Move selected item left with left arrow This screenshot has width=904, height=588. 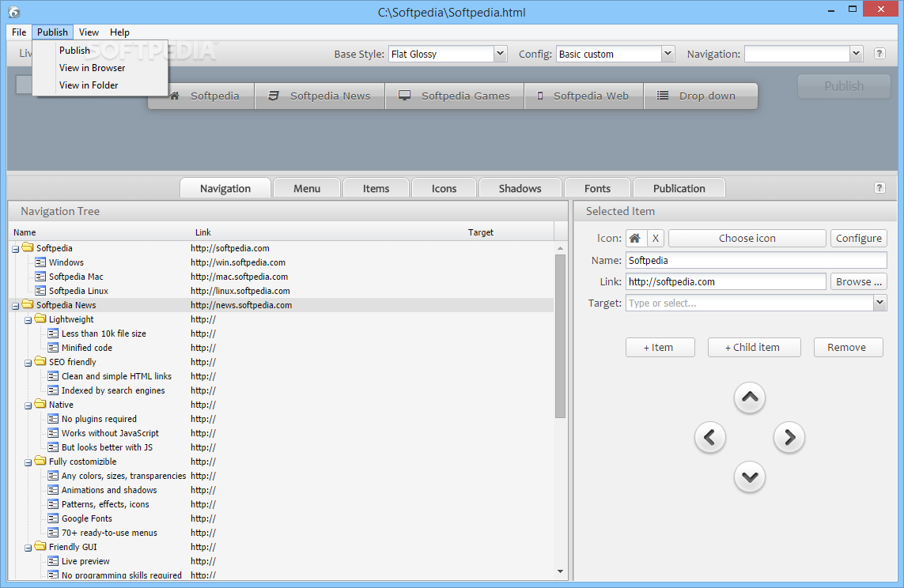709,437
